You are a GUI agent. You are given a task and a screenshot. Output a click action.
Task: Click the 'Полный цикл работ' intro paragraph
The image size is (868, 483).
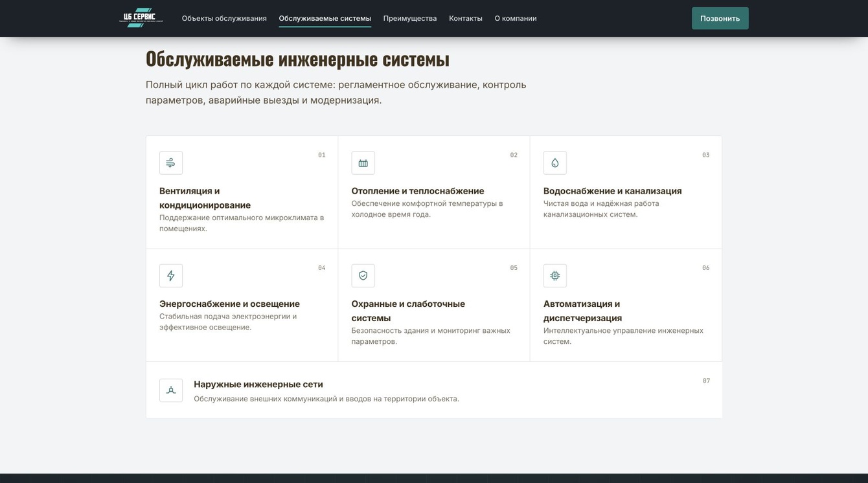tap(336, 93)
